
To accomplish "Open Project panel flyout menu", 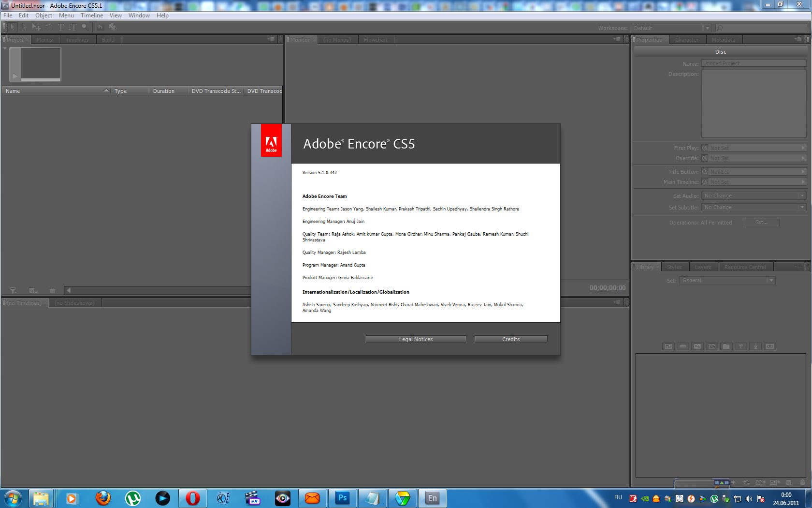I will pyautogui.click(x=271, y=39).
